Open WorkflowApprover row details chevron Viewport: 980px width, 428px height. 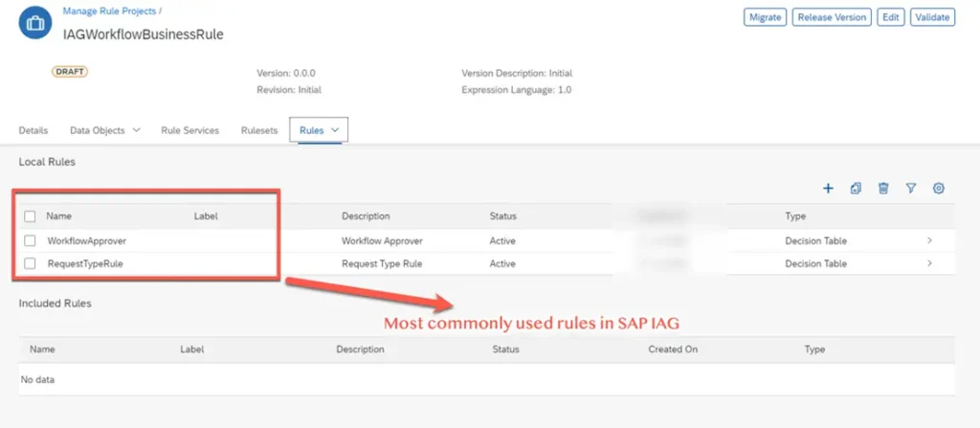pos(929,240)
